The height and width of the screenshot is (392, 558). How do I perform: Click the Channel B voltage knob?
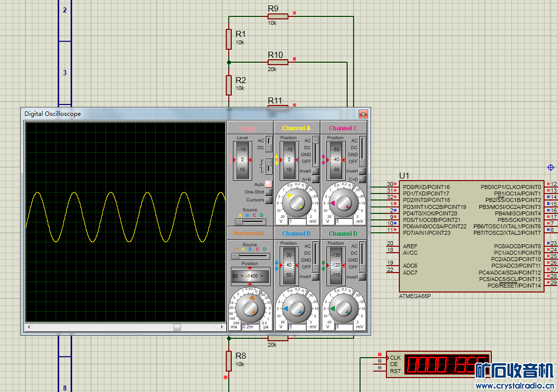pos(296,308)
